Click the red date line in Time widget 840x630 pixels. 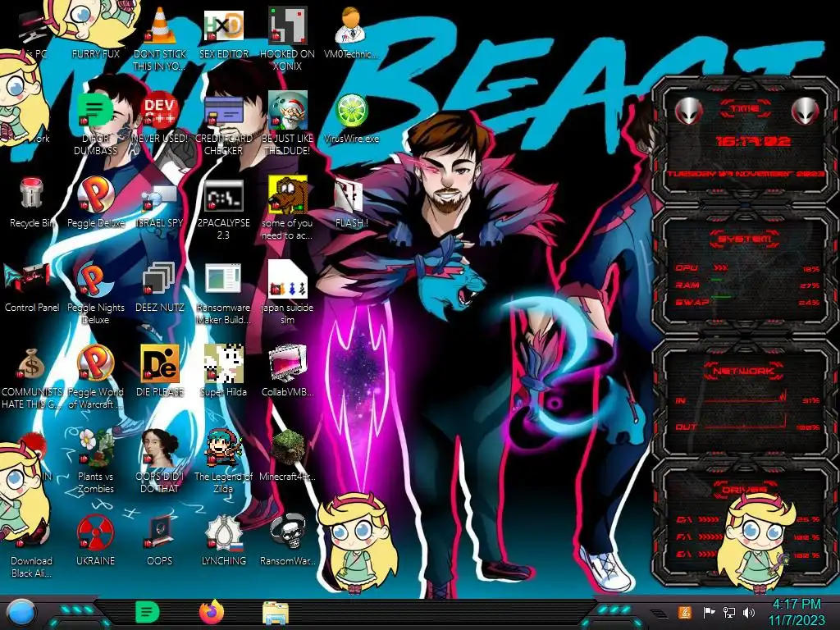(x=746, y=174)
